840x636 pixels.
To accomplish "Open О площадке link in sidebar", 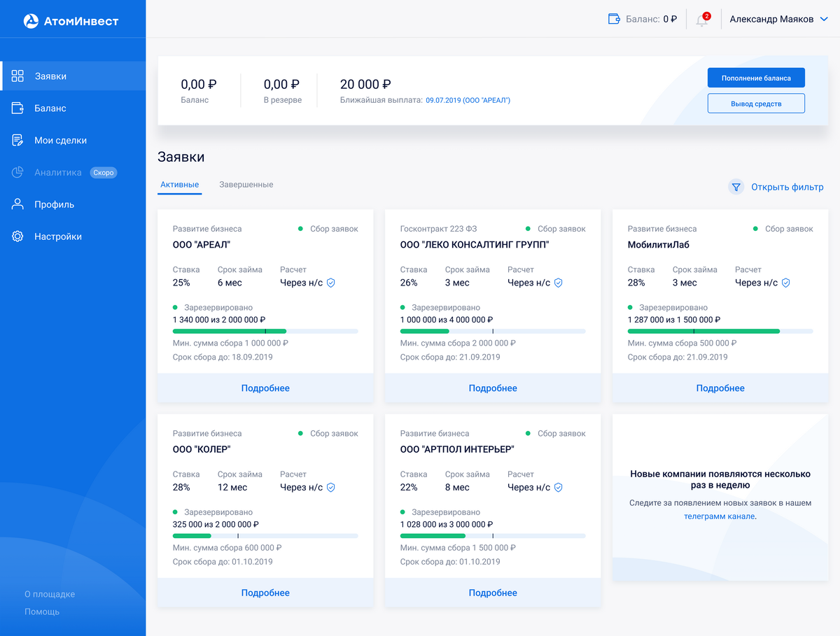I will click(50, 594).
